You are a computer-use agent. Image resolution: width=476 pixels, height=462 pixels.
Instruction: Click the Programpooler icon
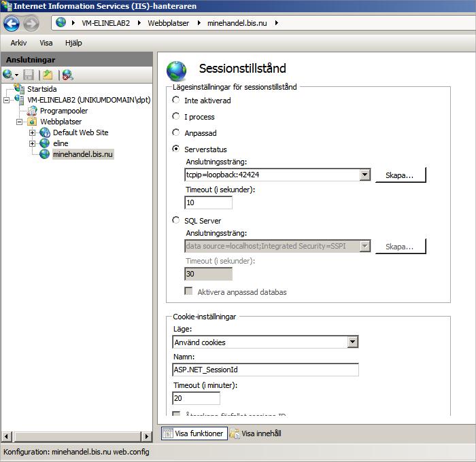pos(32,111)
